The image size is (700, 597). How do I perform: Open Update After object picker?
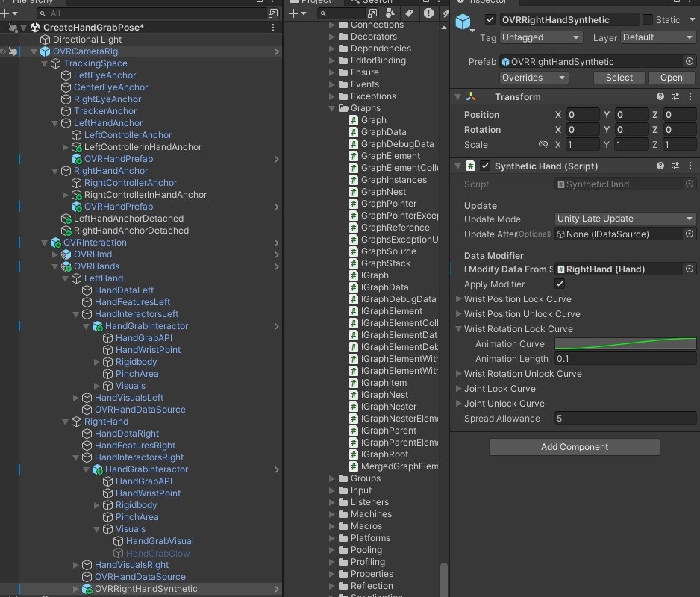[x=690, y=234]
